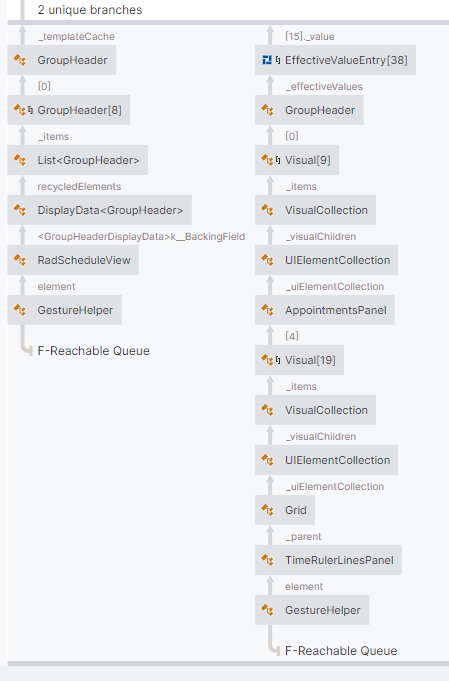Click F-Reachable Queue under RadScheduleView branch
The image size is (449, 681).
[93, 351]
